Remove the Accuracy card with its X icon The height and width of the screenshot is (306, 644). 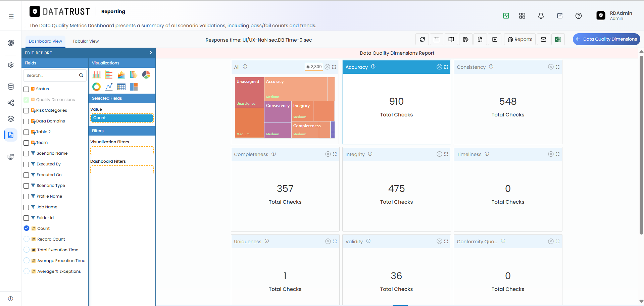click(439, 67)
